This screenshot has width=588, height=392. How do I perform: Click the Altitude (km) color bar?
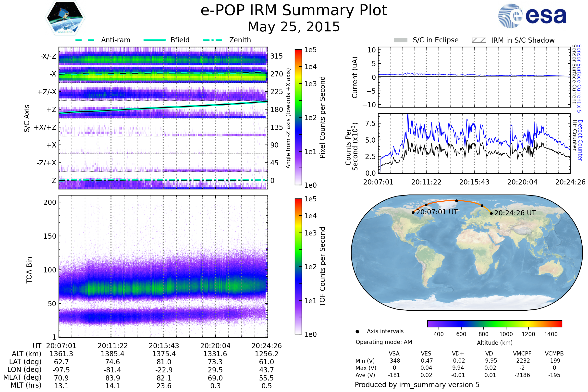coord(494,323)
